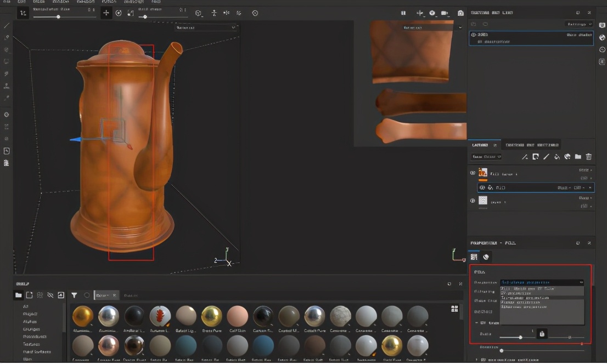Open the Projection dropdown in the Properties panel
607x364 pixels.
pos(541,282)
